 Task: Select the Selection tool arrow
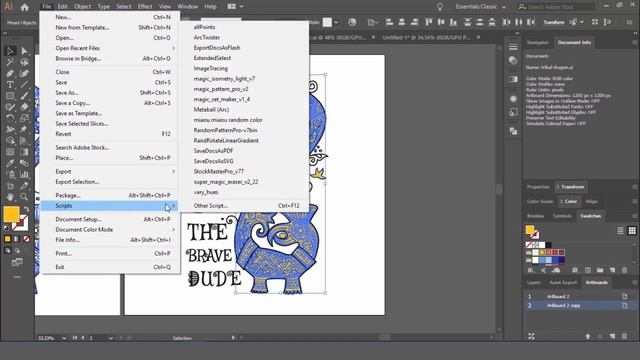10,51
